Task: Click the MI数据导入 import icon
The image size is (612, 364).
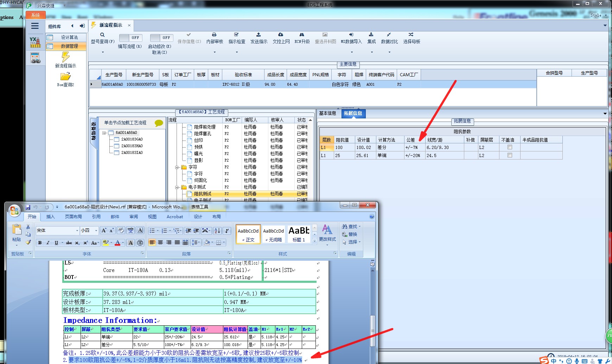Action: click(351, 35)
